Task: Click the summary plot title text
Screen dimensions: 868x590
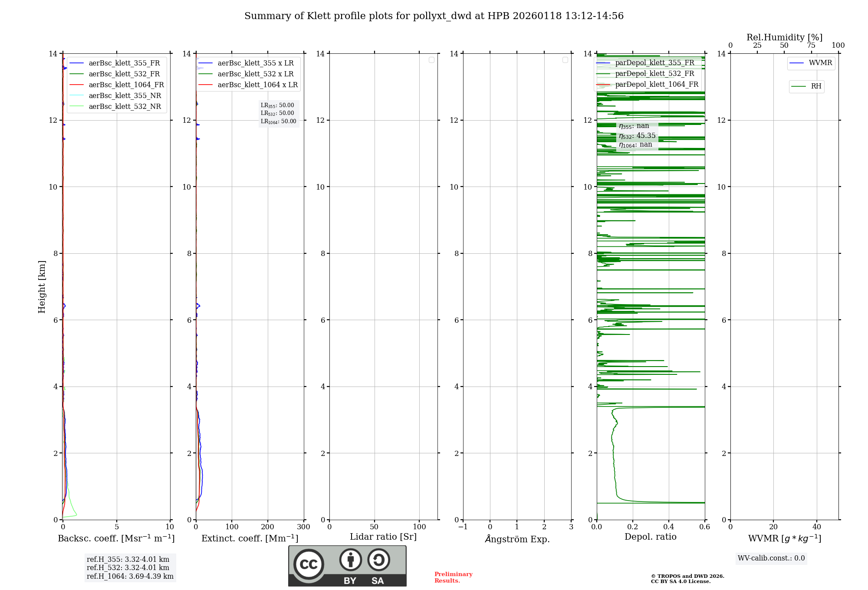Action: 434,16
